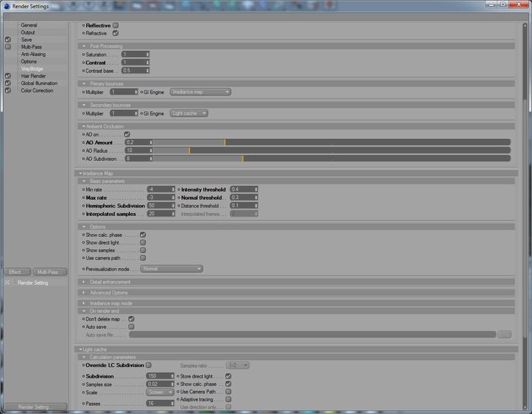Image resolution: width=532 pixels, height=414 pixels.
Task: Click the Render Setting list item icon
Action: [x=7, y=283]
